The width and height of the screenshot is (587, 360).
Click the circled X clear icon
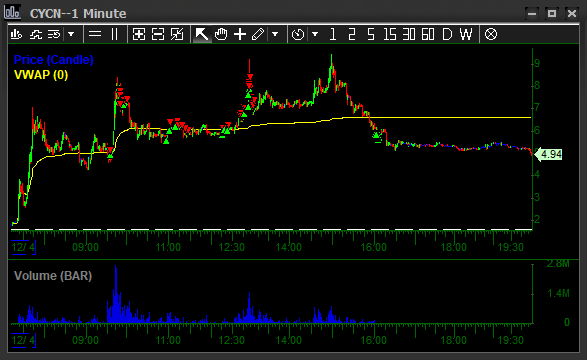pyautogui.click(x=491, y=34)
